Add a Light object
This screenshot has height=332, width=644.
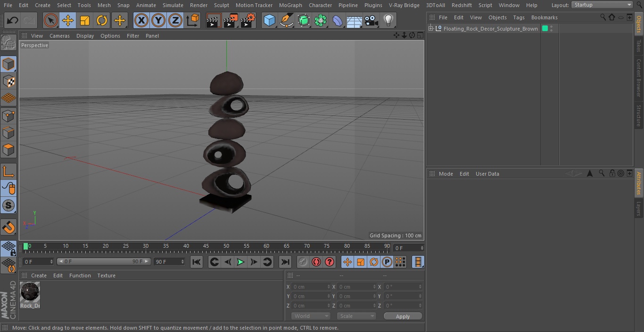coord(388,20)
